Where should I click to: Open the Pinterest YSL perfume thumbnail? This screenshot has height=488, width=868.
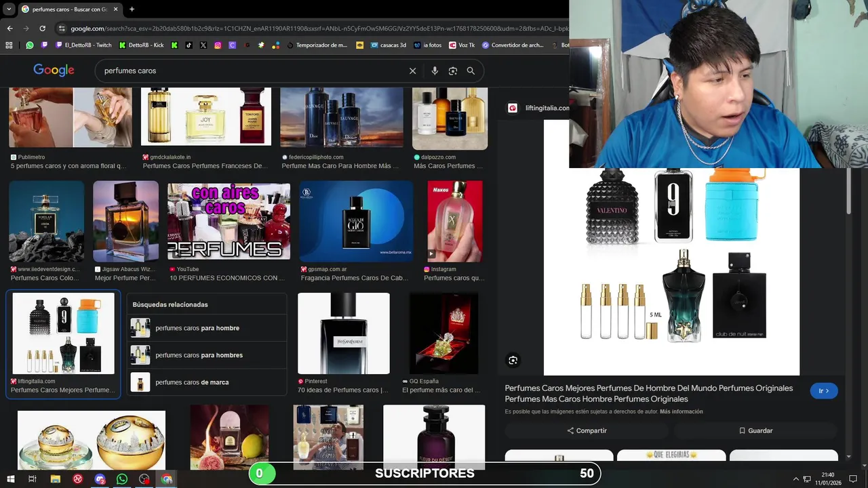point(343,333)
